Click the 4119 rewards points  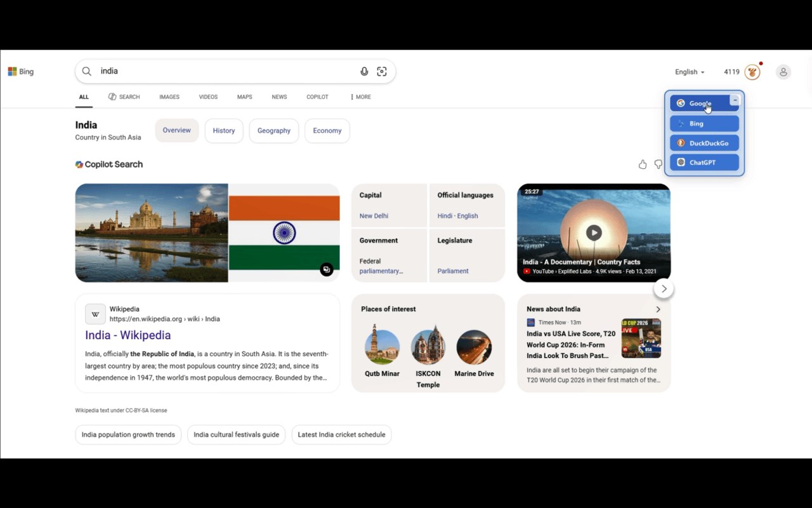click(731, 72)
